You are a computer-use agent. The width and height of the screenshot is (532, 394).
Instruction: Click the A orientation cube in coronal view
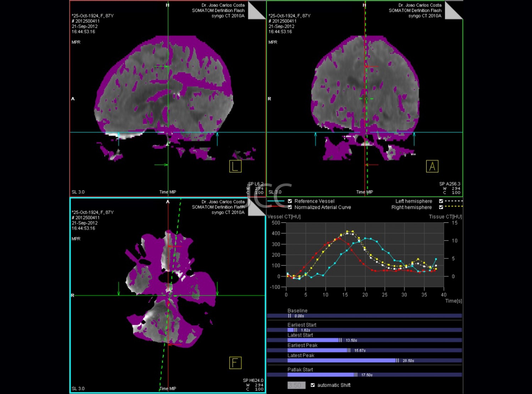click(432, 166)
